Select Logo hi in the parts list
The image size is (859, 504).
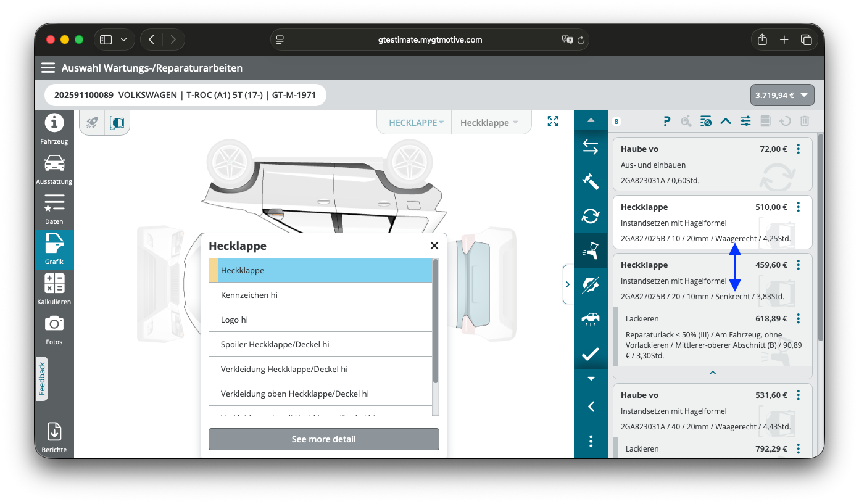click(320, 320)
